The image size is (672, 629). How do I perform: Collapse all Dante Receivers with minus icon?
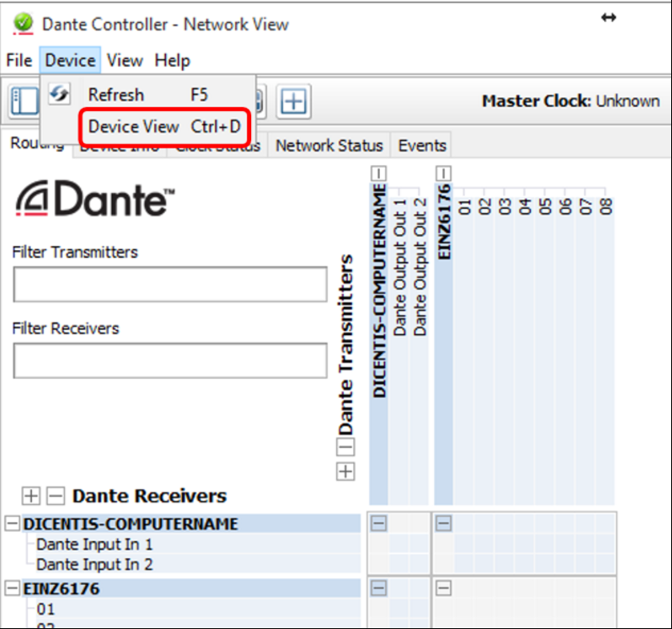coord(55,496)
